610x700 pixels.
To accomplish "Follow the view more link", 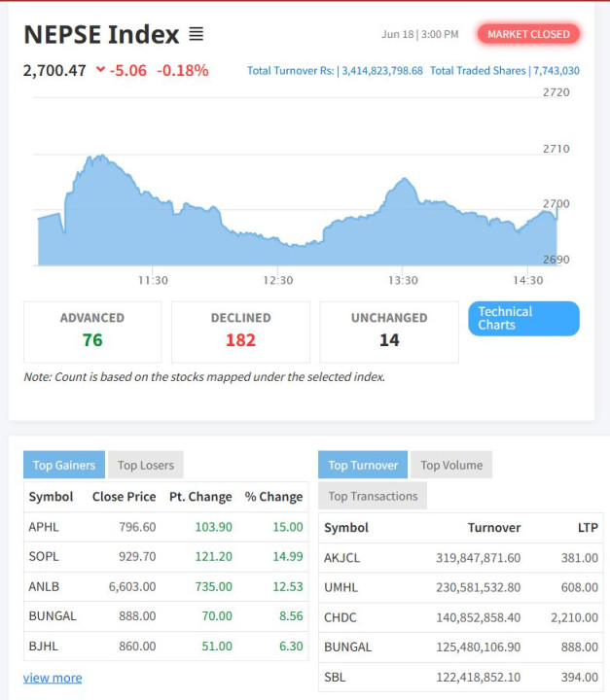I will [x=53, y=678].
